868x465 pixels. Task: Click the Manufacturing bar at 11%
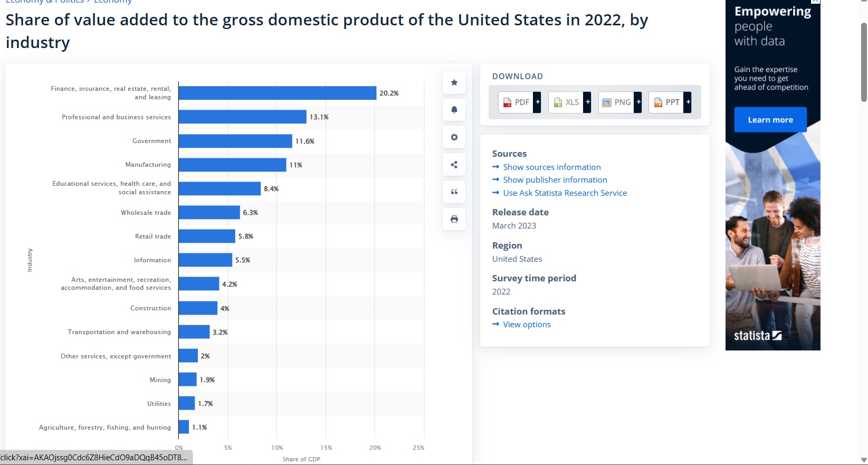(233, 165)
